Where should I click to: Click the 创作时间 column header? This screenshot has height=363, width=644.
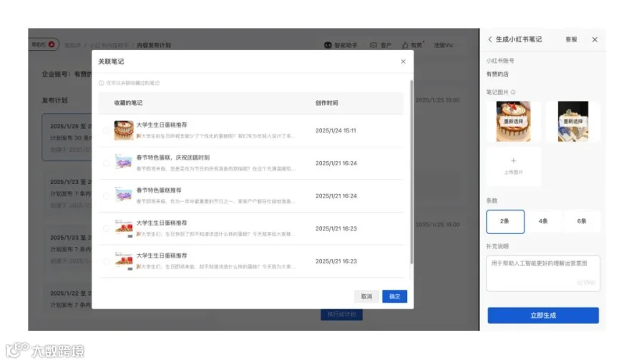point(326,103)
